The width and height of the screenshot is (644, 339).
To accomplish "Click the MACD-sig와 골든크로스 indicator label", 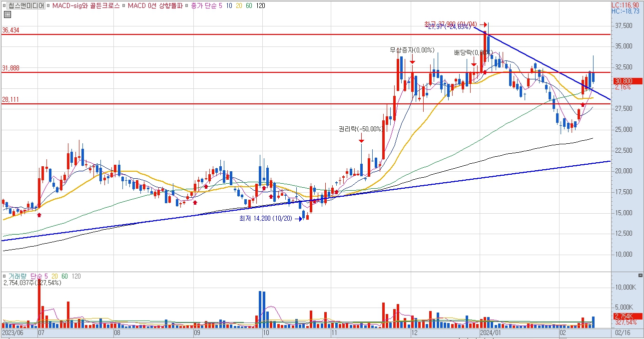I will [x=85, y=6].
